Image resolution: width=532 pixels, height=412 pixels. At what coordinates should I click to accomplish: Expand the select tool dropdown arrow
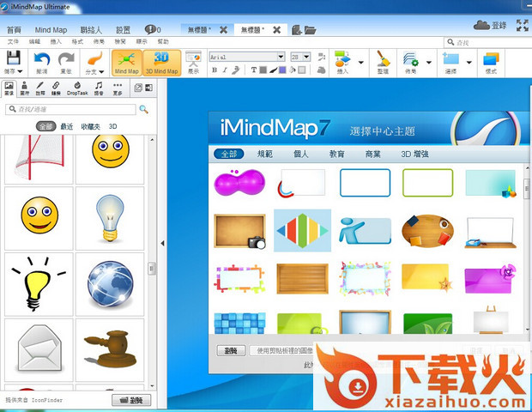click(x=469, y=62)
